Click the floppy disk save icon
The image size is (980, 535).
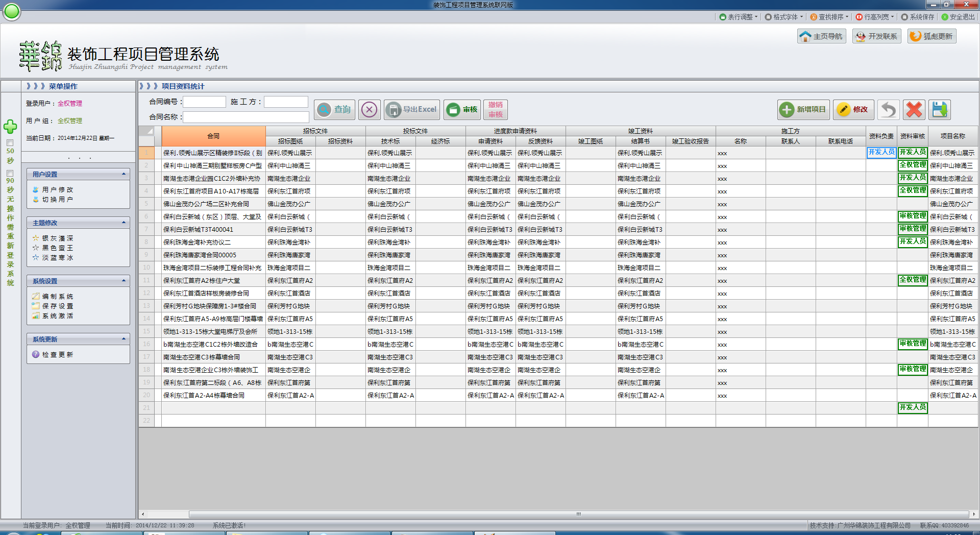pyautogui.click(x=939, y=110)
